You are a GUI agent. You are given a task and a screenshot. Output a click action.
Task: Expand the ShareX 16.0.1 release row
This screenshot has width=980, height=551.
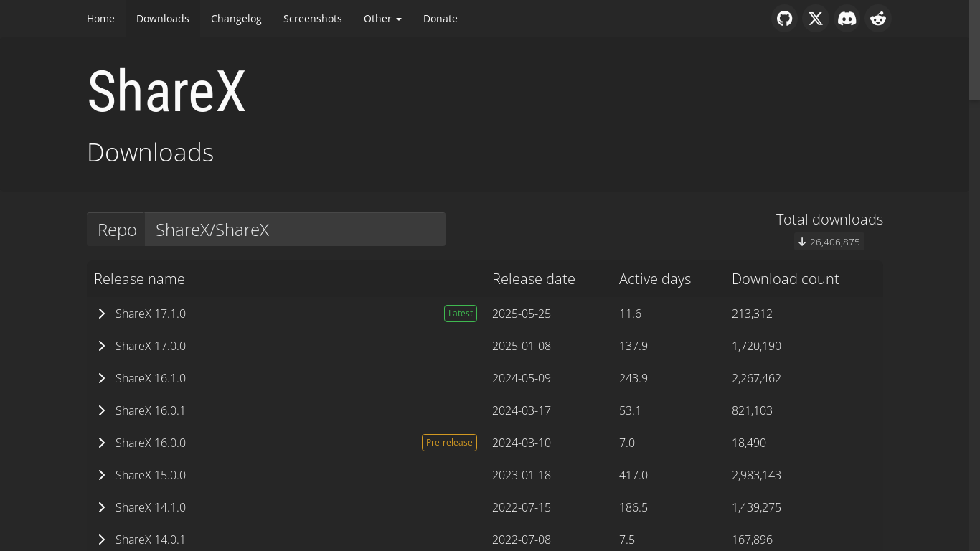coord(102,410)
